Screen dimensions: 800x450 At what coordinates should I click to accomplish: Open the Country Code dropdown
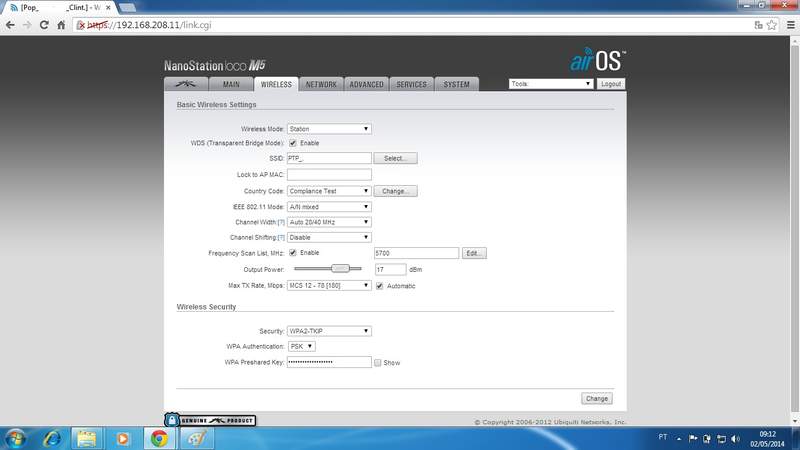click(329, 191)
